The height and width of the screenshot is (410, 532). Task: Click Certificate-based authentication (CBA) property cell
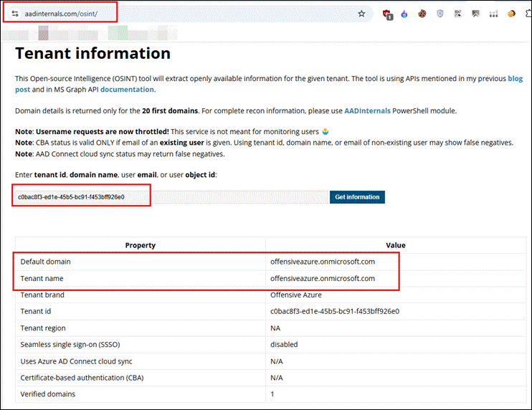coord(140,378)
